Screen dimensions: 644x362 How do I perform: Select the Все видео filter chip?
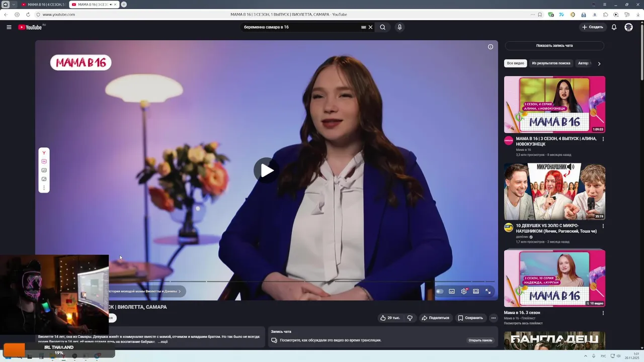tap(516, 63)
